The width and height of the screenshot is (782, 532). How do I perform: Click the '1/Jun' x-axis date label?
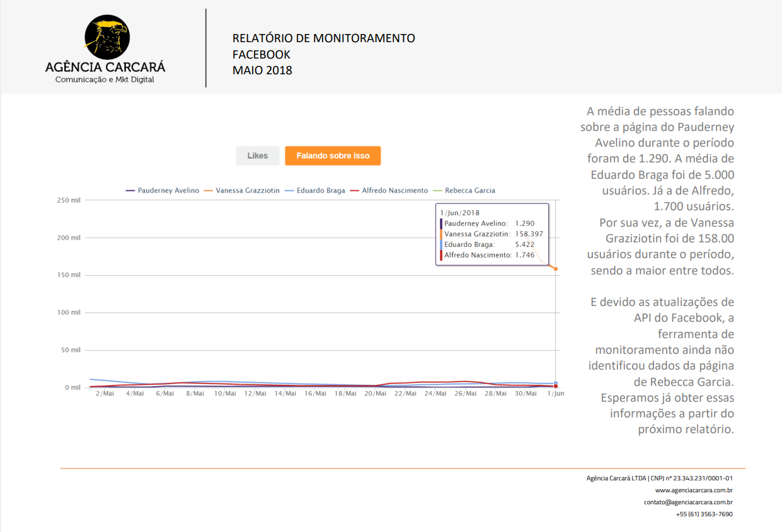(x=555, y=394)
